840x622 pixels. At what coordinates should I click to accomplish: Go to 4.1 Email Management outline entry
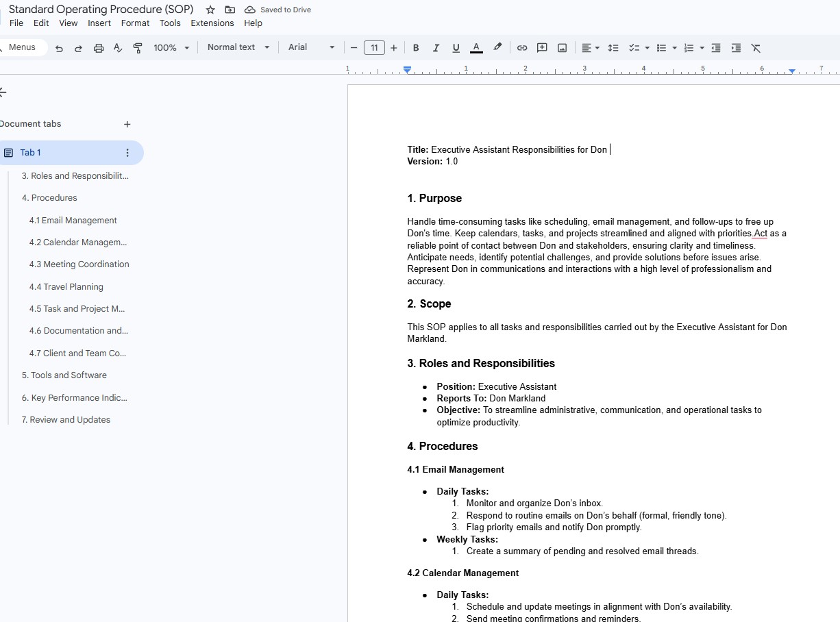pos(73,221)
